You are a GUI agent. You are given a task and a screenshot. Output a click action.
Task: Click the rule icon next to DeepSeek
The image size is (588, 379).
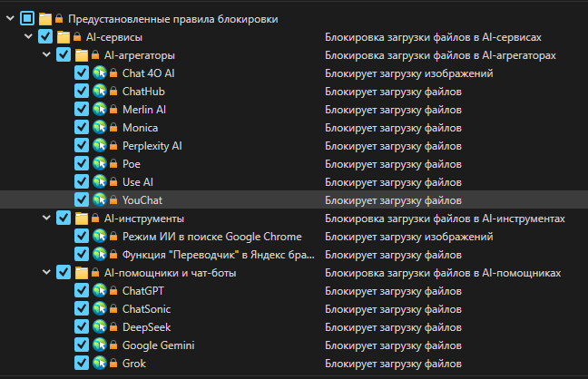pos(100,327)
